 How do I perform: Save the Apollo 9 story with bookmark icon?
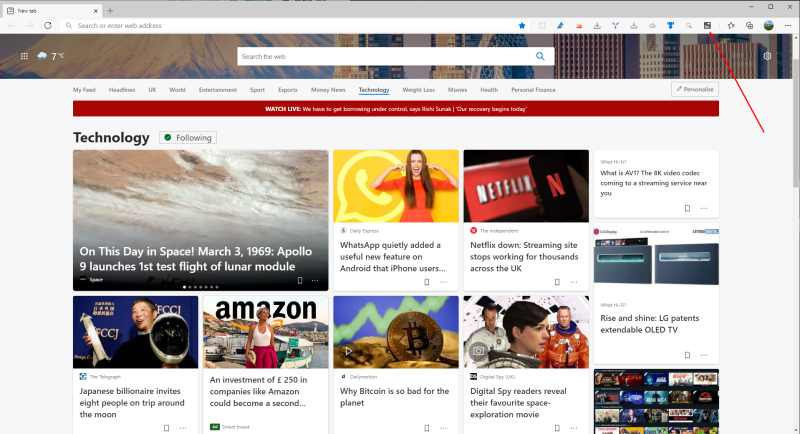point(300,280)
